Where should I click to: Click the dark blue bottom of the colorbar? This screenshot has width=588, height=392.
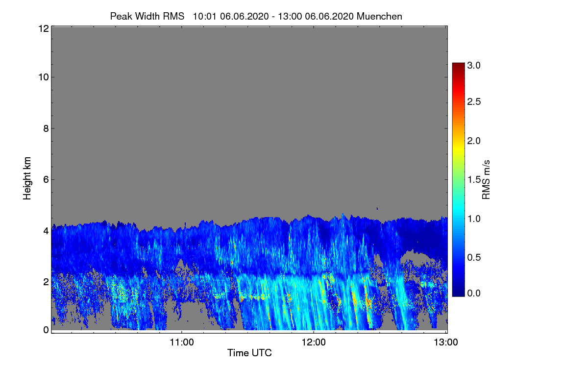(x=458, y=293)
